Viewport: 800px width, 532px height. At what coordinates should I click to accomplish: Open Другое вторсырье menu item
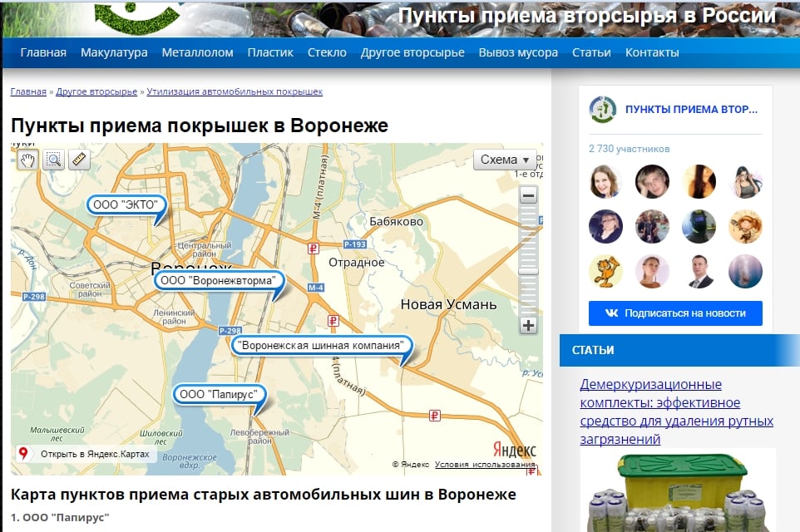412,52
